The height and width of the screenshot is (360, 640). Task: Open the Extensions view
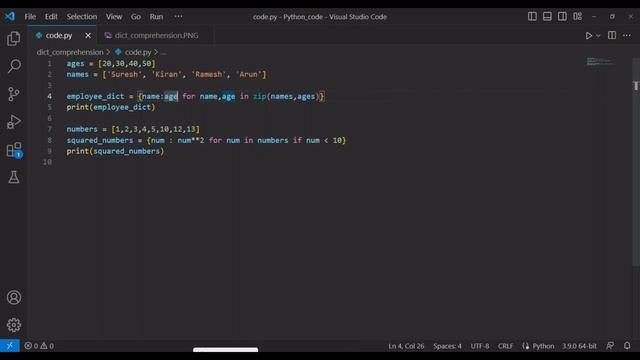click(x=13, y=149)
